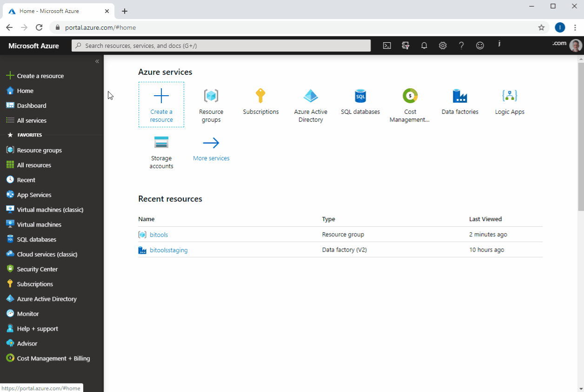Click the search resources input field
The width and height of the screenshot is (584, 392).
[221, 45]
